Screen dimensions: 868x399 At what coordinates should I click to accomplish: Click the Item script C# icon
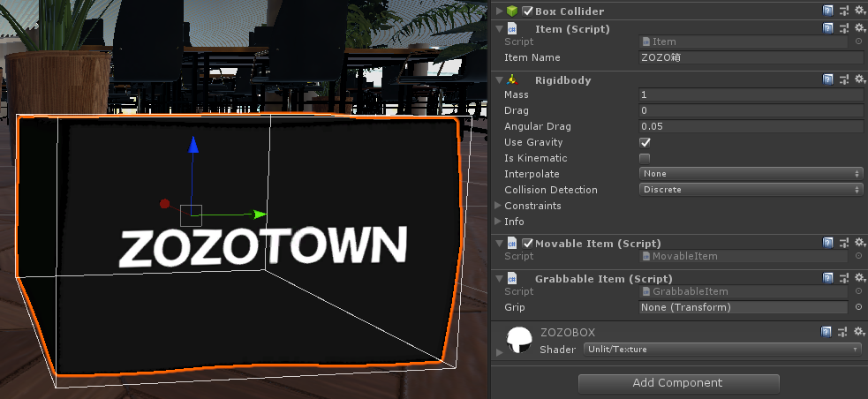tap(513, 29)
